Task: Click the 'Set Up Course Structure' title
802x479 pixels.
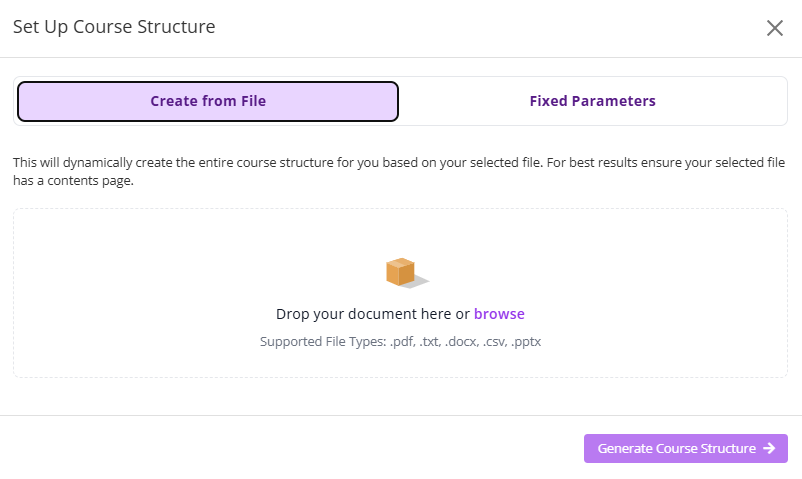Action: [114, 27]
